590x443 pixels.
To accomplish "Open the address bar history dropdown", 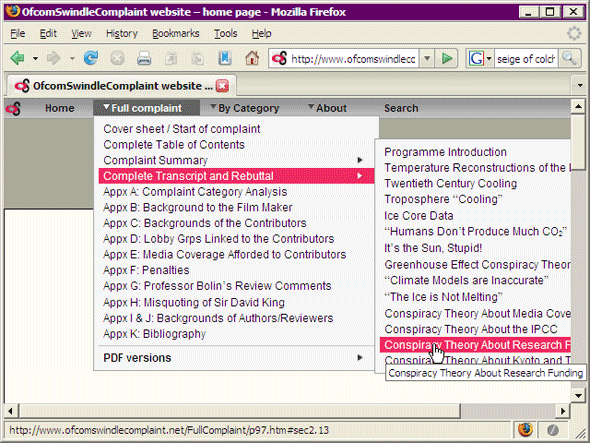I will 427,59.
